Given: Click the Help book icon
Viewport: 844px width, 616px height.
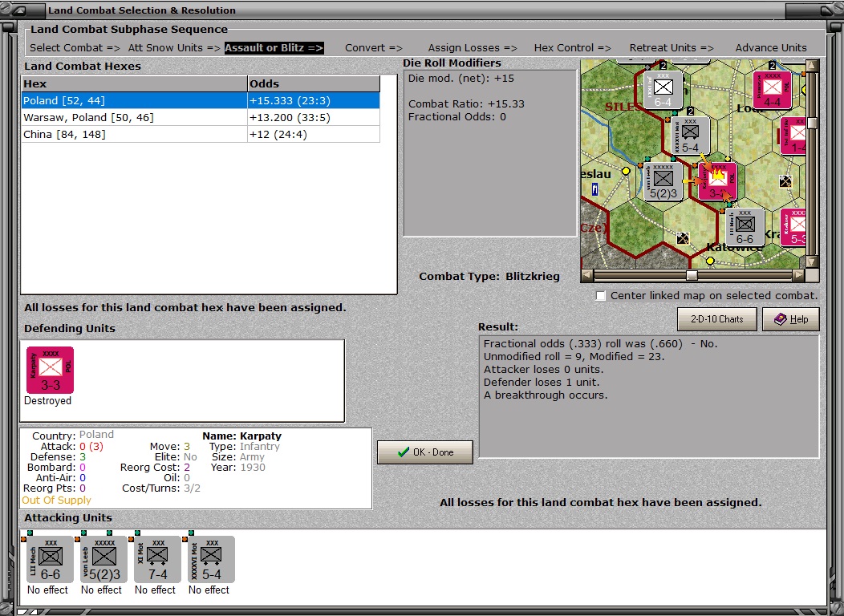Looking at the screenshot, I should [781, 319].
